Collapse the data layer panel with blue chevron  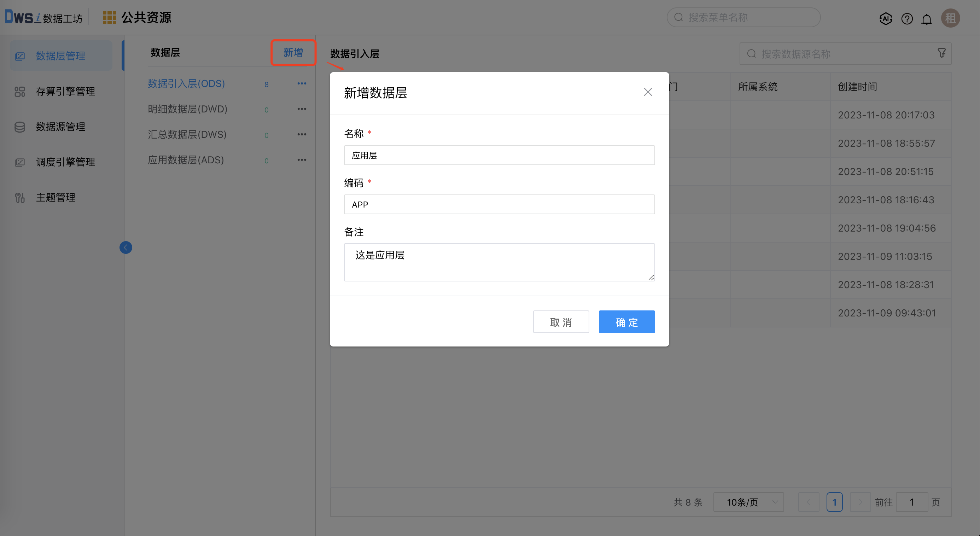(x=126, y=247)
